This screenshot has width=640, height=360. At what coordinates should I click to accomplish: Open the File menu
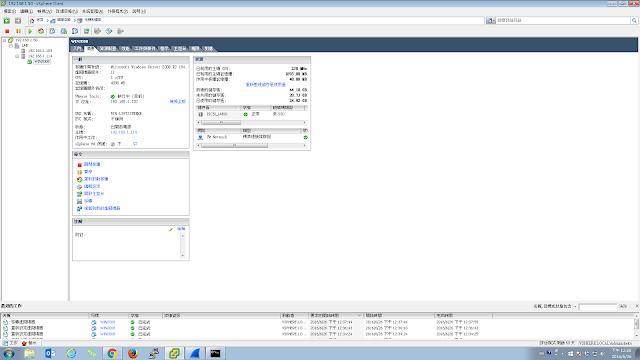(9, 11)
